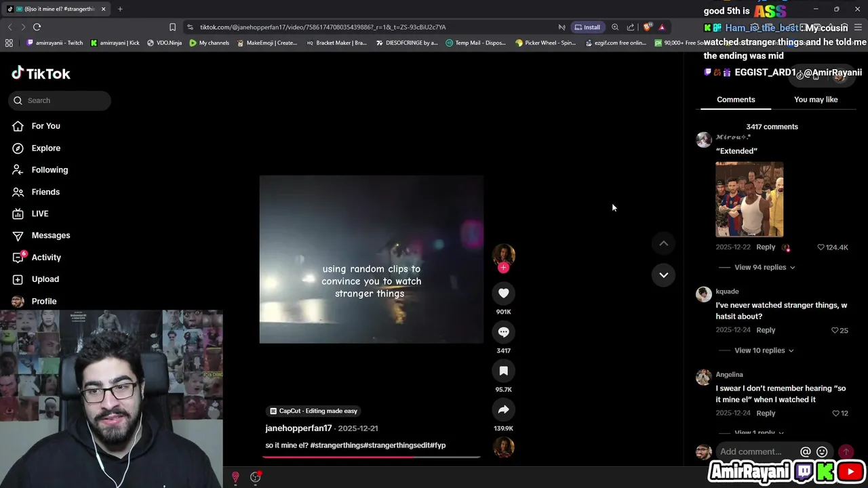868x488 pixels.
Task: Reply to kquade's comment
Action: (x=766, y=330)
